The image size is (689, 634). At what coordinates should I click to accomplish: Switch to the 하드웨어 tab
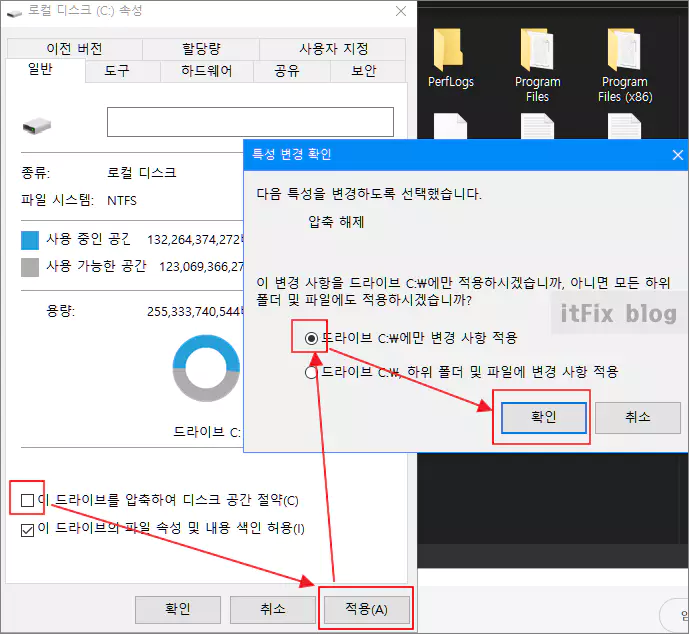pos(207,71)
